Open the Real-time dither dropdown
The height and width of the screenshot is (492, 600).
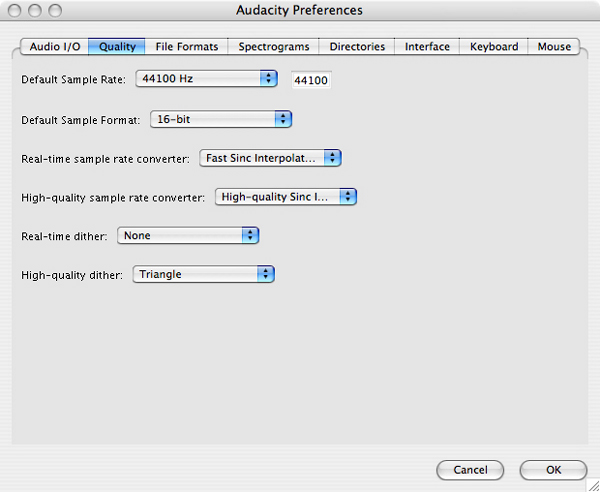[188, 236]
